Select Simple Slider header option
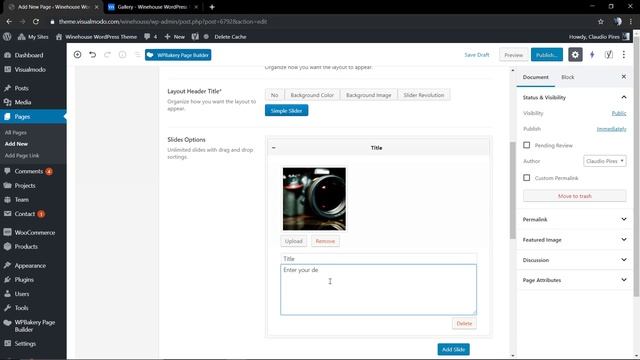This screenshot has width=640, height=360. pyautogui.click(x=287, y=111)
